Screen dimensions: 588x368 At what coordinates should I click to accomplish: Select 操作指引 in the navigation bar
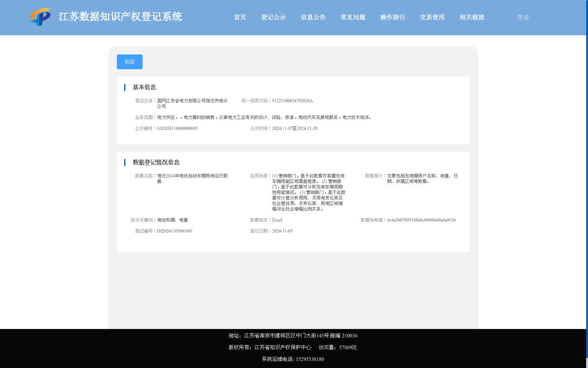coord(392,17)
